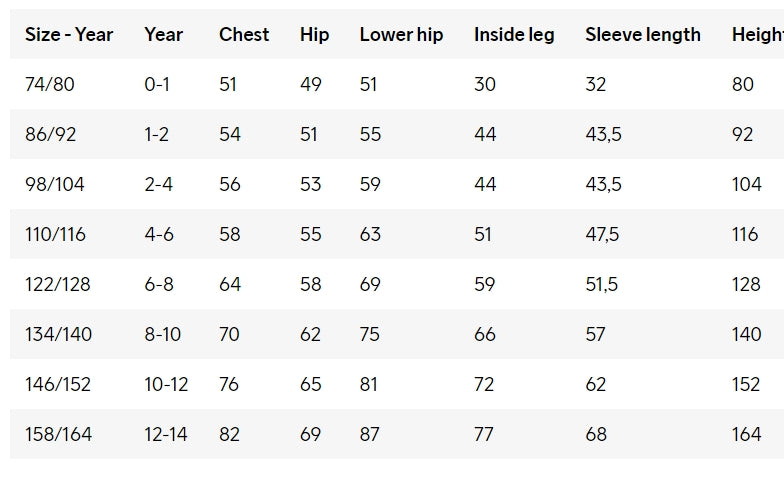The image size is (784, 489).
Task: Click the Hip column header
Action: 314,34
